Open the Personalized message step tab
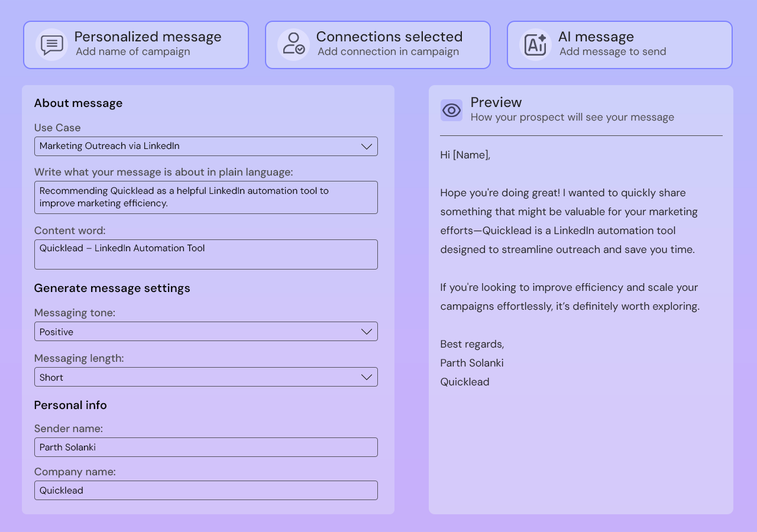The width and height of the screenshot is (757, 532). [x=136, y=45]
